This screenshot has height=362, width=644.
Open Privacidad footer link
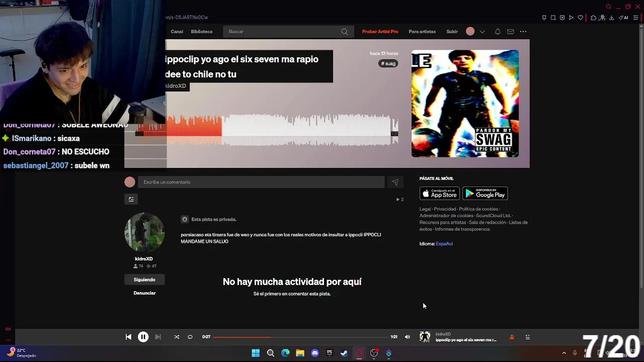click(445, 209)
